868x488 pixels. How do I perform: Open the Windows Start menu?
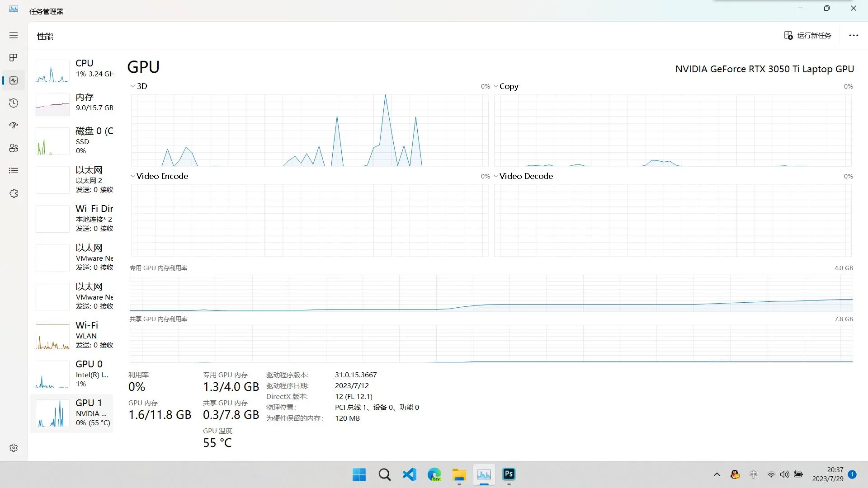[x=359, y=475]
